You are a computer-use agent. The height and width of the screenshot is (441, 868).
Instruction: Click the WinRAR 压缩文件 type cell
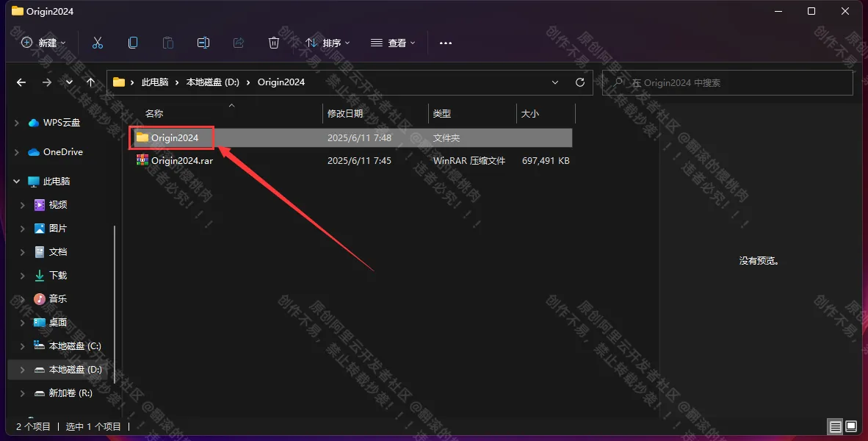(x=469, y=161)
